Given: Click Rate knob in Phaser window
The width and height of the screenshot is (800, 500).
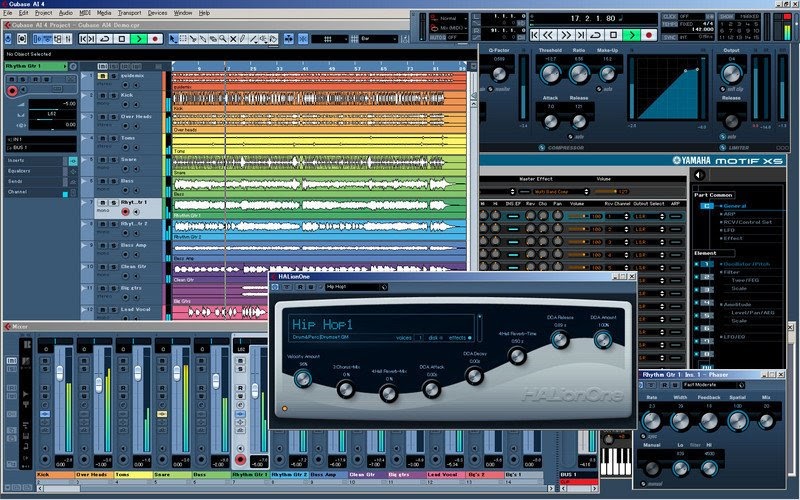Looking at the screenshot, I should coord(651,421).
